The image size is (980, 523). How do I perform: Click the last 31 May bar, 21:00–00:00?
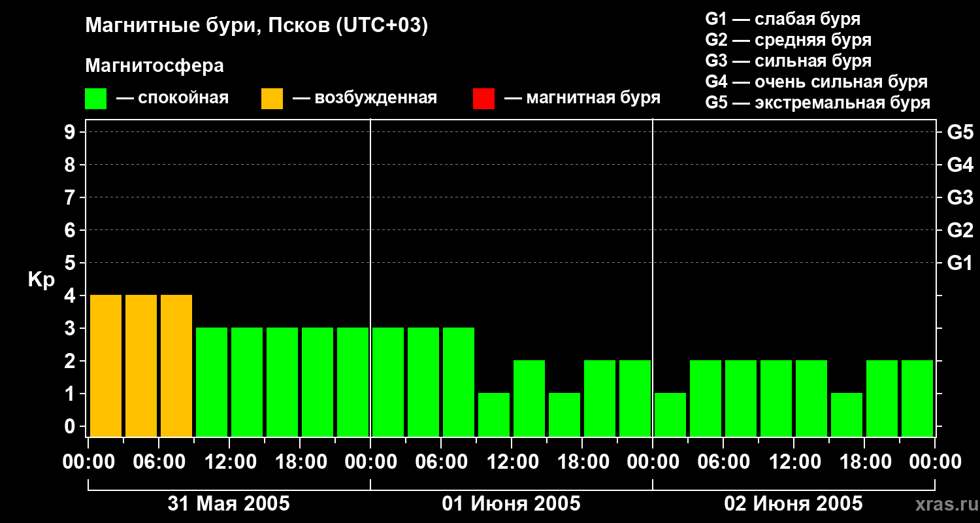(x=353, y=382)
